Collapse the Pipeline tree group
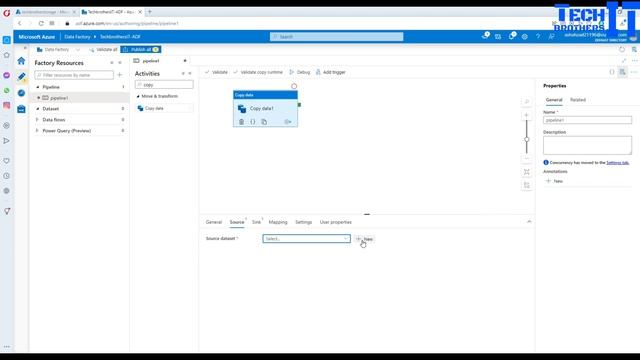The image size is (640, 360). click(x=38, y=87)
